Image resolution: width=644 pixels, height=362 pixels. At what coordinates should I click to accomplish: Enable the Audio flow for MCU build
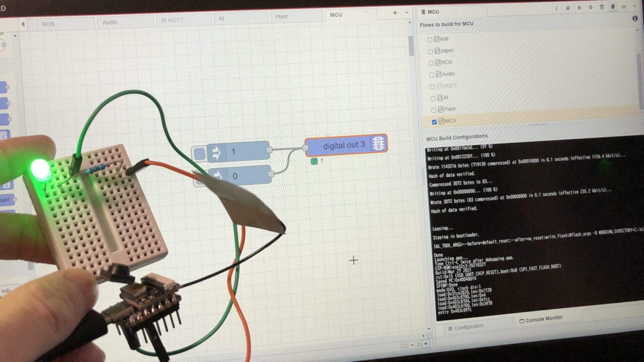pyautogui.click(x=431, y=75)
